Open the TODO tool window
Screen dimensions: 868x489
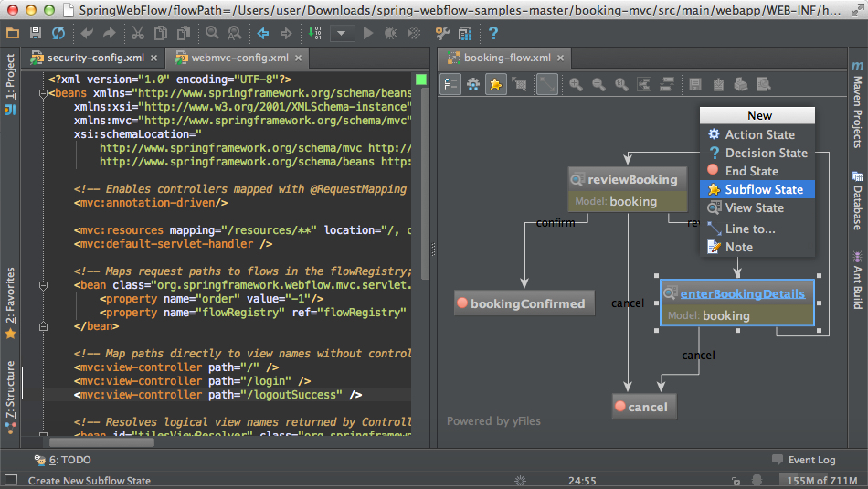coord(62,460)
